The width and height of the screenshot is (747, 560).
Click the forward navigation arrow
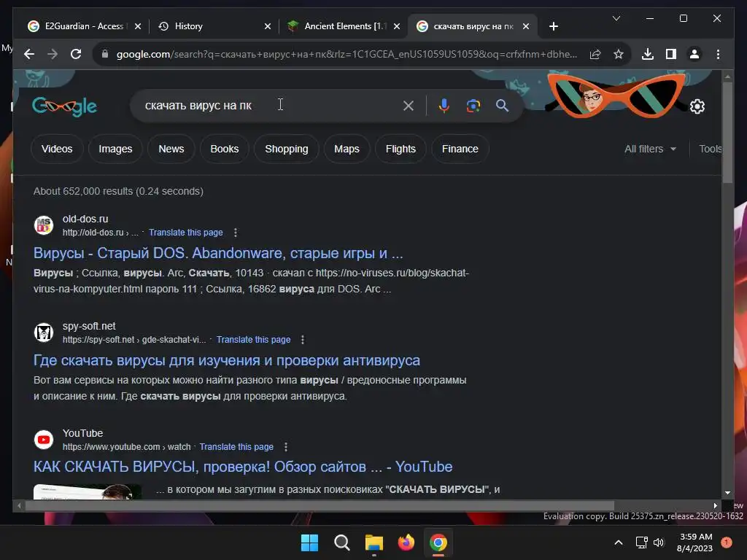click(53, 54)
